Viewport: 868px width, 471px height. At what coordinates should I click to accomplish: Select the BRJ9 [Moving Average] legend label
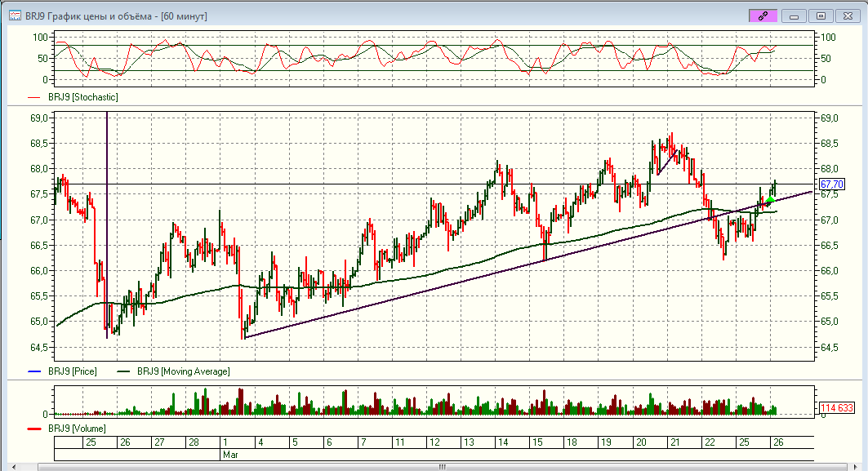pos(183,371)
